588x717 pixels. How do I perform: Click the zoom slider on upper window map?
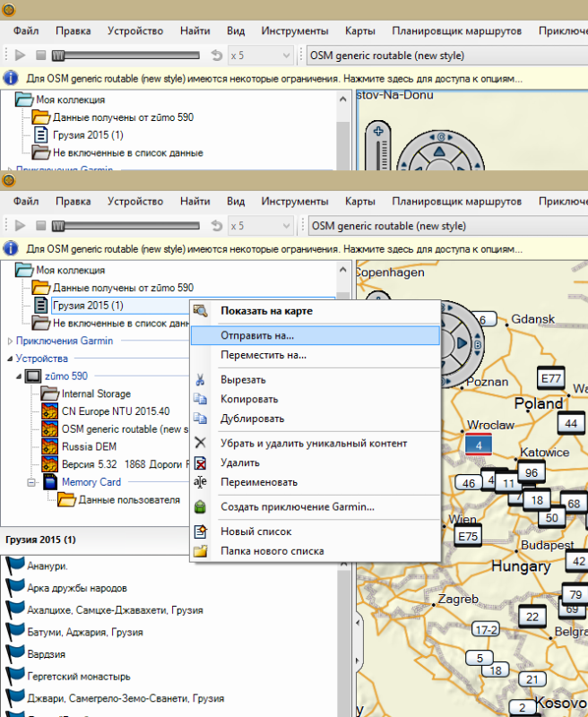378,155
